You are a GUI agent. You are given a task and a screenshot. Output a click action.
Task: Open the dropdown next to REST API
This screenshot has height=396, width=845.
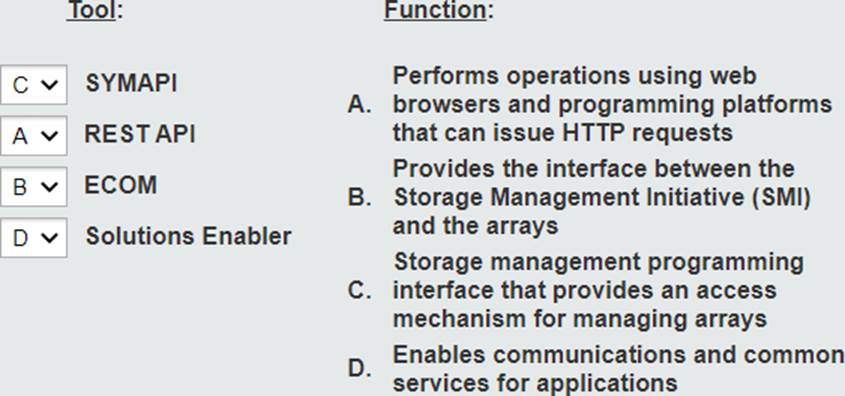tap(33, 136)
